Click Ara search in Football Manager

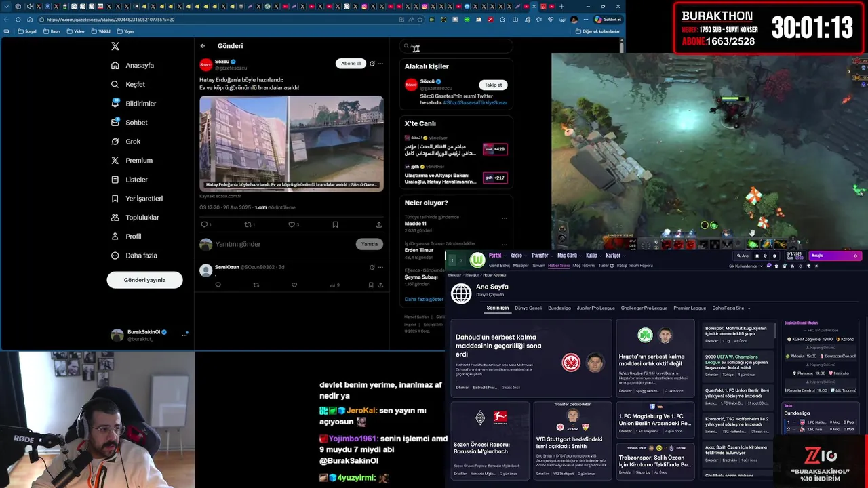pyautogui.click(x=744, y=256)
